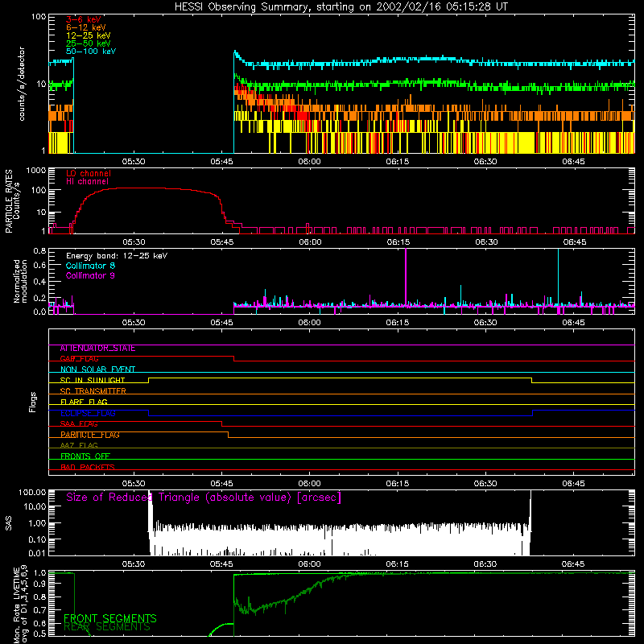Click the GAP_FLAG label
Image resolution: width=644 pixels, height=644 pixels.
click(x=79, y=358)
